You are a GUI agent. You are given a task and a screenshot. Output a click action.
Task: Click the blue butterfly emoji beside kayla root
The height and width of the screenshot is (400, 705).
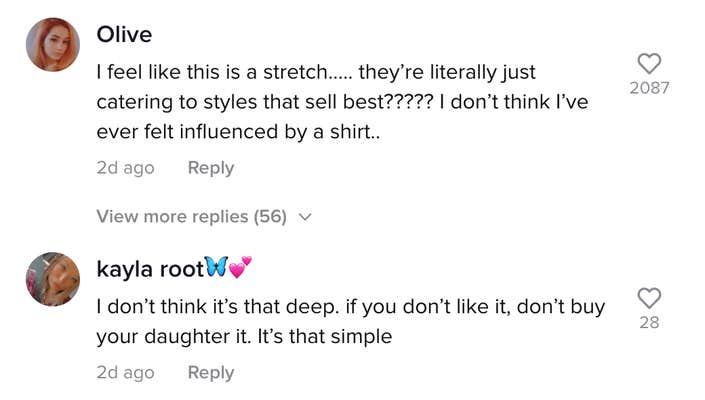216,268
